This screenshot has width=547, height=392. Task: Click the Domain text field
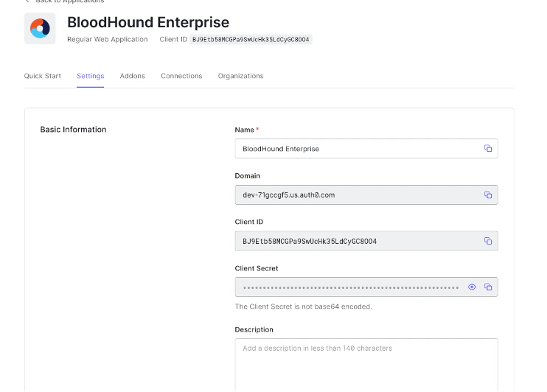(x=354, y=195)
